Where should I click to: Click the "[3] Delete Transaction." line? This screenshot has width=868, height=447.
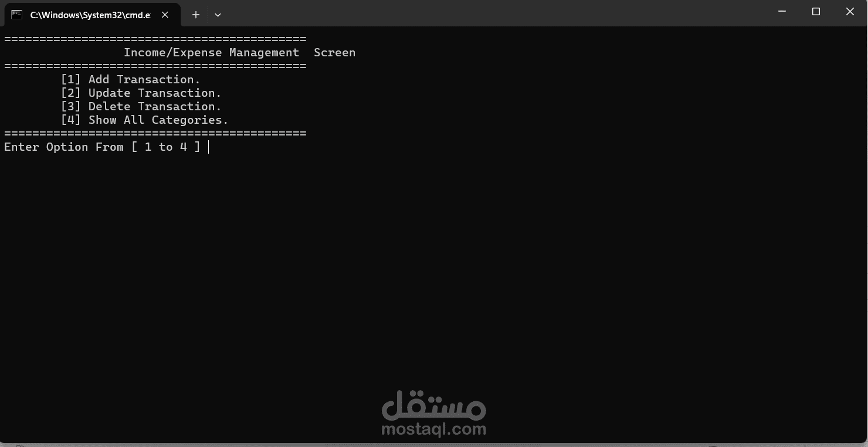point(141,106)
